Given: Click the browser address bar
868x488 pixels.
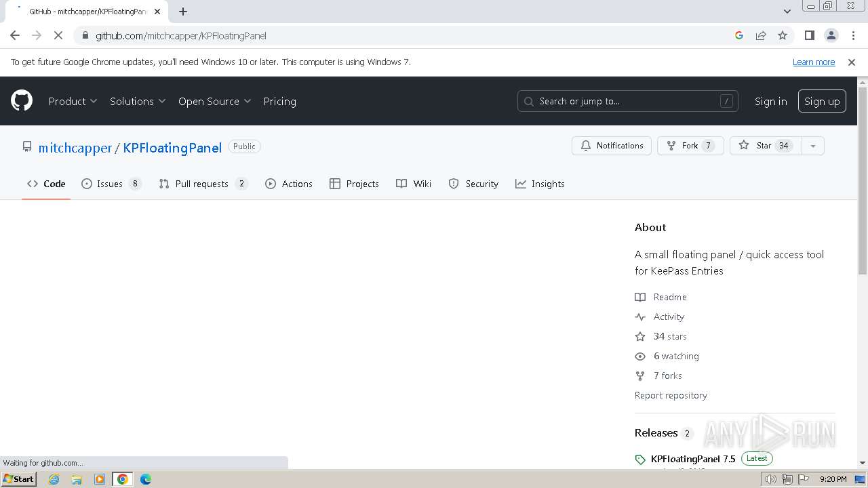Looking at the screenshot, I should pos(407,35).
